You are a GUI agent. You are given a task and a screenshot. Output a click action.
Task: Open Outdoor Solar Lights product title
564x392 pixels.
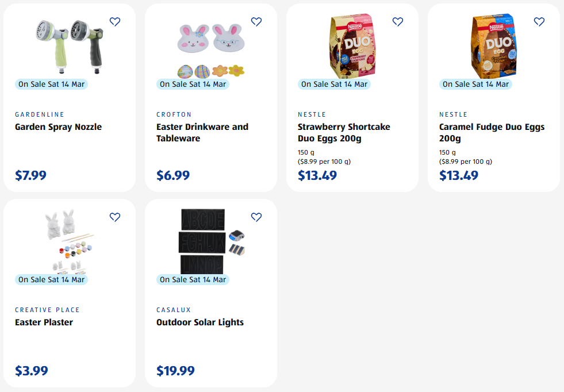200,322
